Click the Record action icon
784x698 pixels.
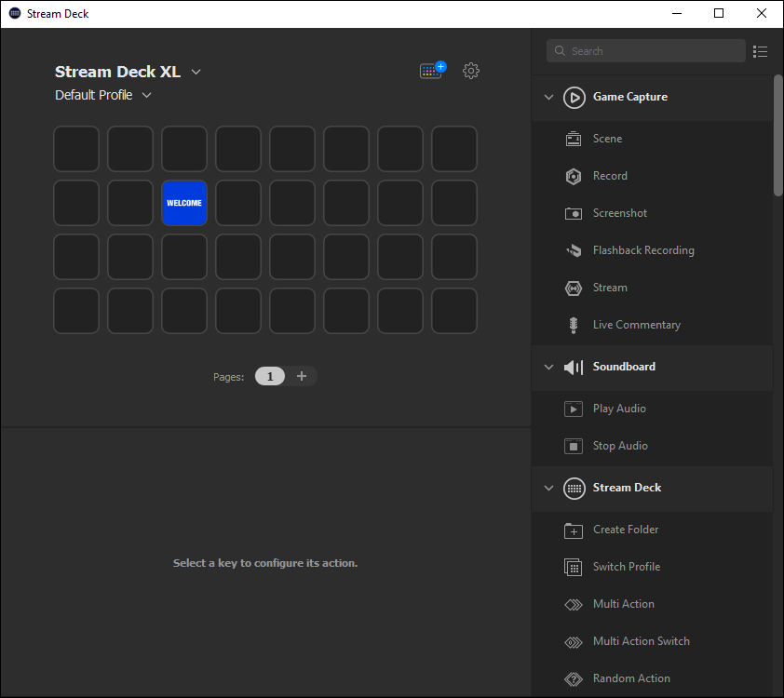click(574, 176)
